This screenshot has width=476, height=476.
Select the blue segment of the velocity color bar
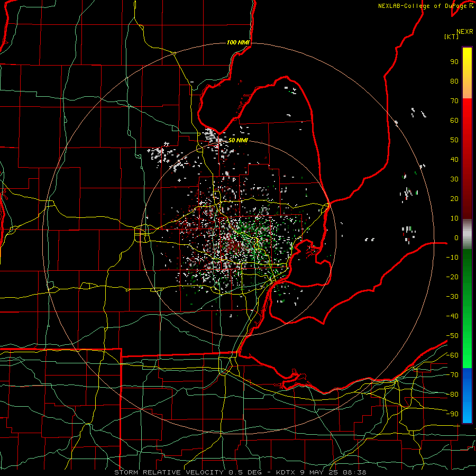point(467,395)
